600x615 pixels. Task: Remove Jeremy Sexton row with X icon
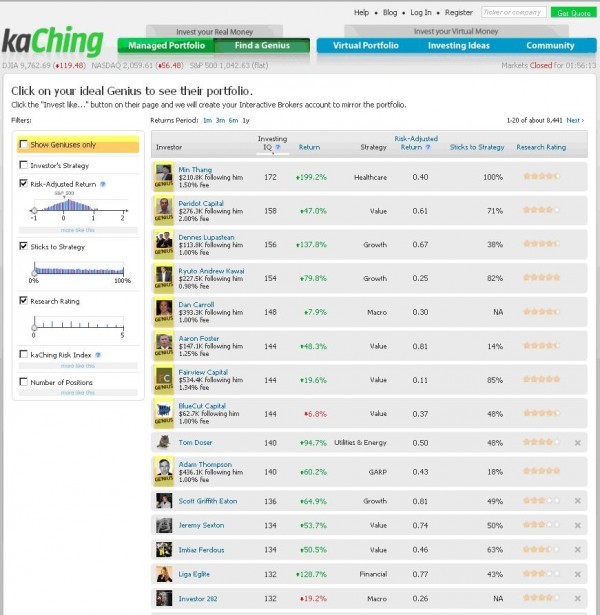(577, 525)
